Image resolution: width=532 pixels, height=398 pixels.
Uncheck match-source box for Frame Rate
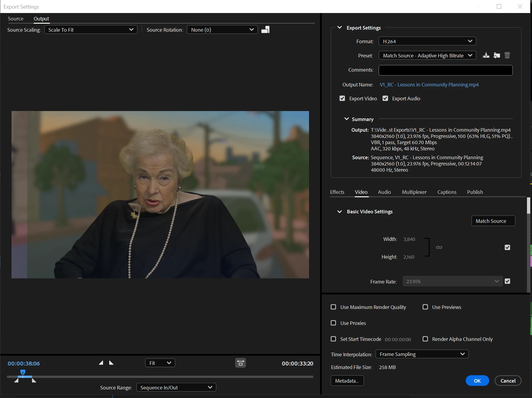pos(507,281)
